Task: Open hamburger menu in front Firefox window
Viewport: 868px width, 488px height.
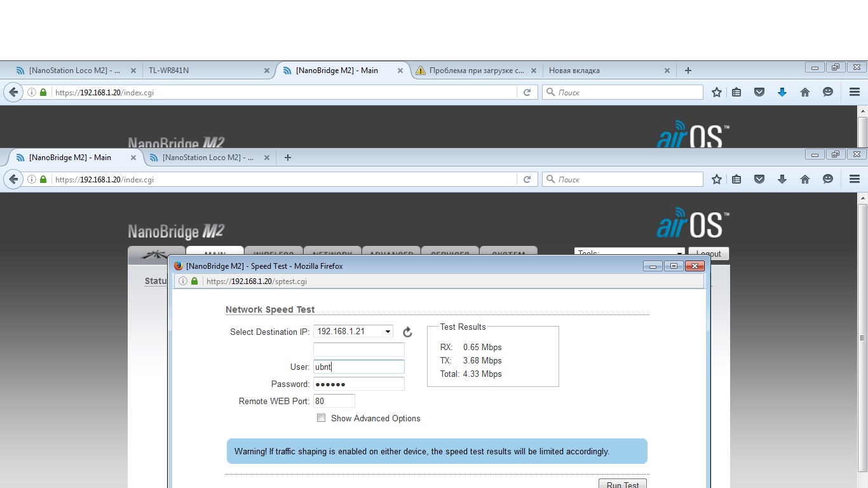Action: click(x=855, y=179)
